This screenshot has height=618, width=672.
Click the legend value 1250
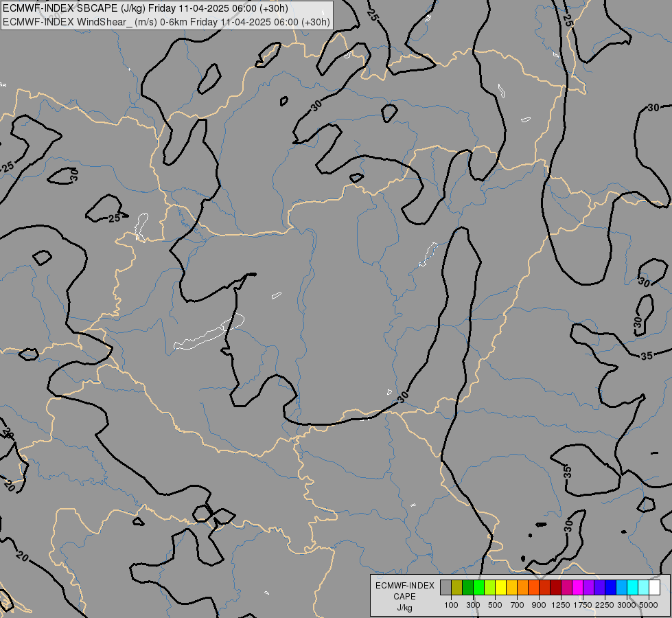coord(561,605)
